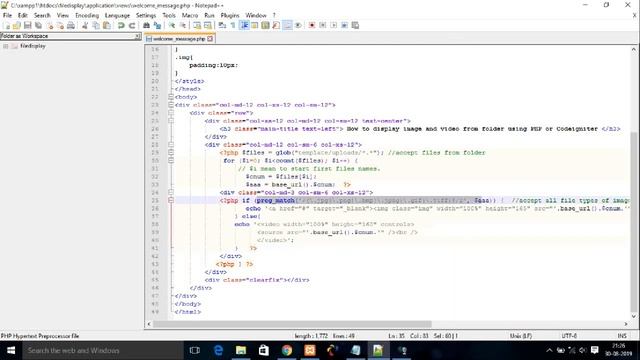Click the horizontal scrollbar thumb
The height and width of the screenshot is (360, 640).
coord(292,324)
